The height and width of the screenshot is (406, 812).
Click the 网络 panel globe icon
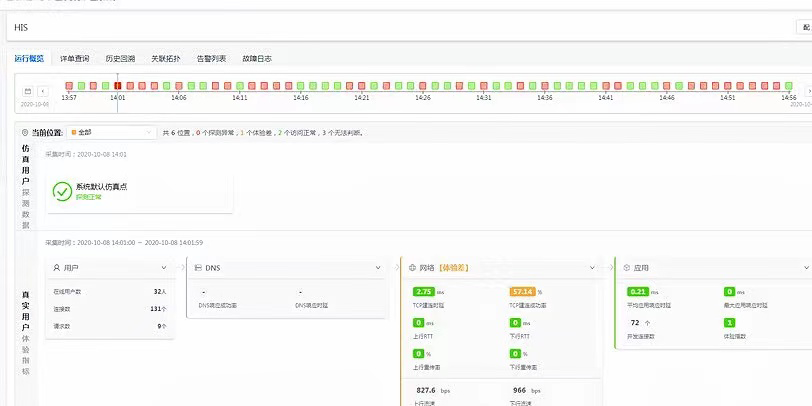coord(413,268)
